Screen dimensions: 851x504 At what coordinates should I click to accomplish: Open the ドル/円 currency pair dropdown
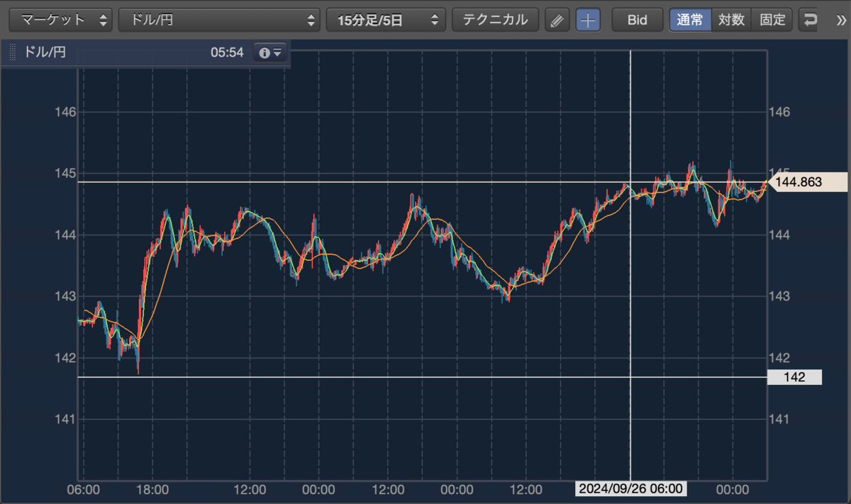tap(219, 20)
